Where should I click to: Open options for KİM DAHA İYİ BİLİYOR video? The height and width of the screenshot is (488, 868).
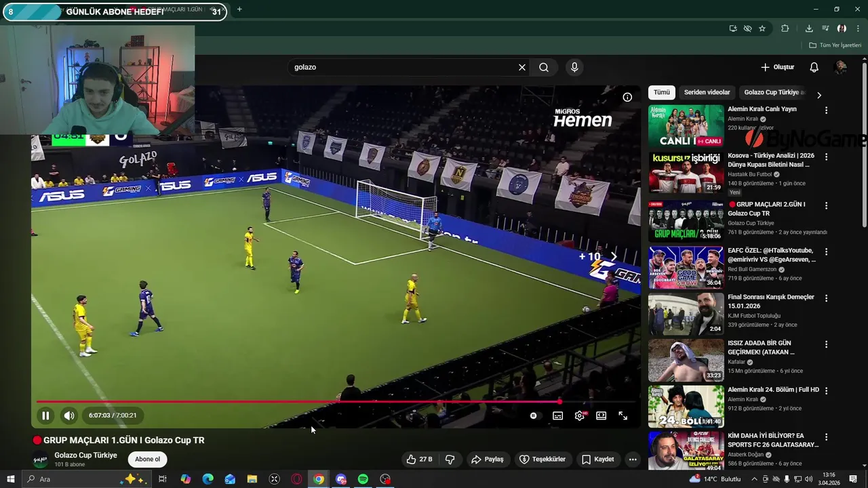pyautogui.click(x=826, y=437)
